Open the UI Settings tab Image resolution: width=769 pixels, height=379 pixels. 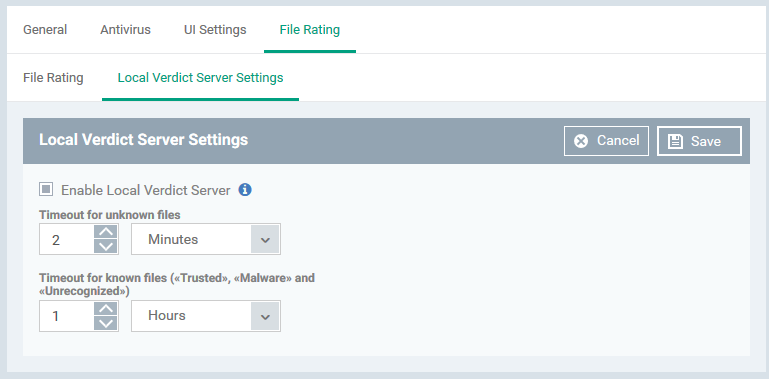point(215,29)
